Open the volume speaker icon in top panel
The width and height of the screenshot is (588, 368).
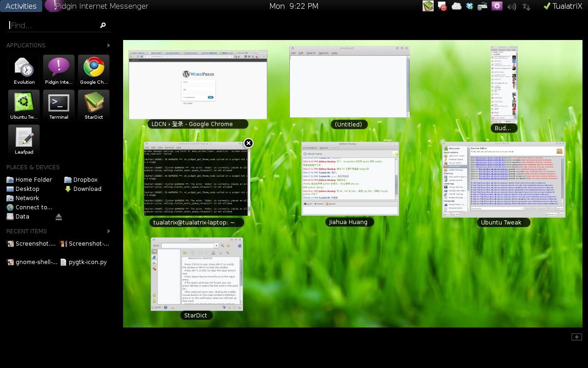tap(512, 6)
